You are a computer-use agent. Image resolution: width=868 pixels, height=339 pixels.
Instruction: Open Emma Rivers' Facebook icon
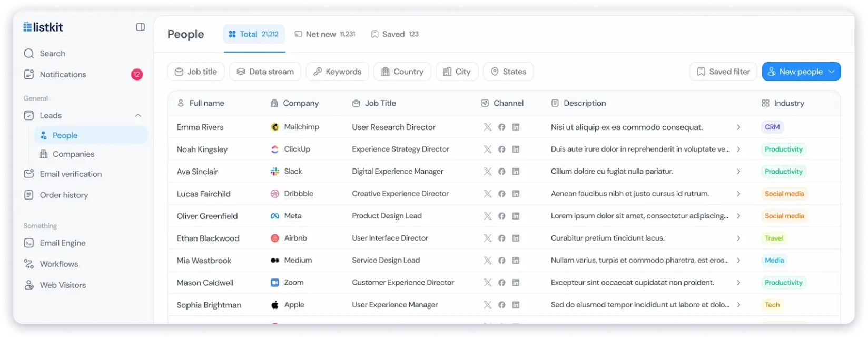pos(502,127)
